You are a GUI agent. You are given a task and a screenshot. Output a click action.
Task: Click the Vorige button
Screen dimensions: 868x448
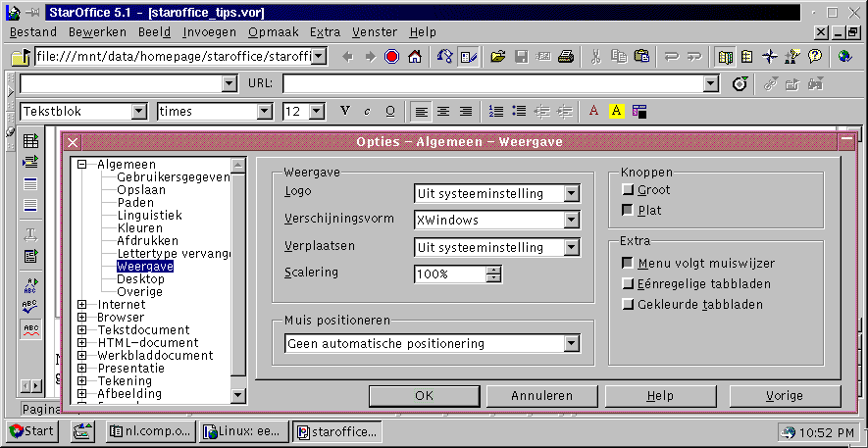(785, 396)
